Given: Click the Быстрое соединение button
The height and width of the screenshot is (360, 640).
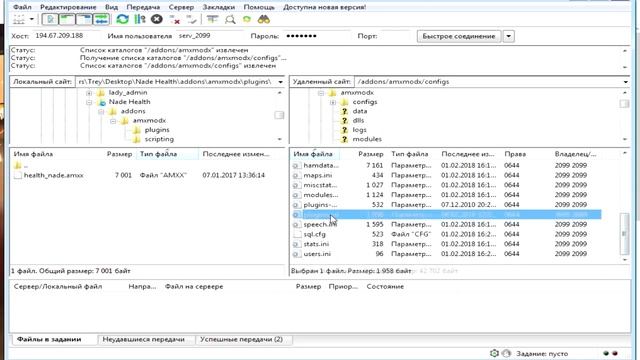Looking at the screenshot, I should click(459, 36).
